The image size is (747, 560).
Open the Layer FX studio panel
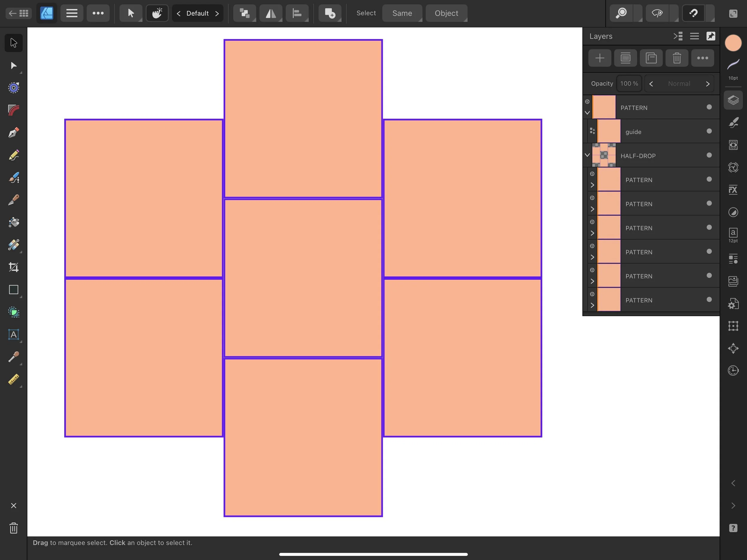(x=733, y=189)
